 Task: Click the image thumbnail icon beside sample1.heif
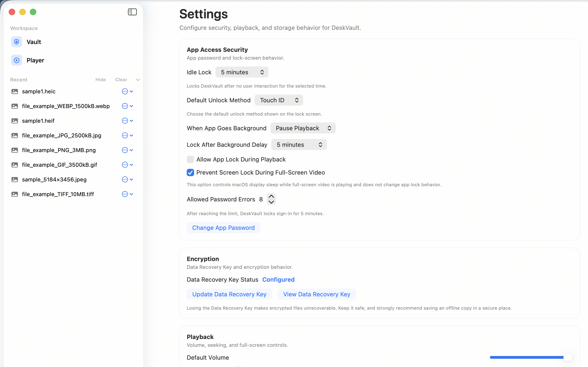pos(14,121)
